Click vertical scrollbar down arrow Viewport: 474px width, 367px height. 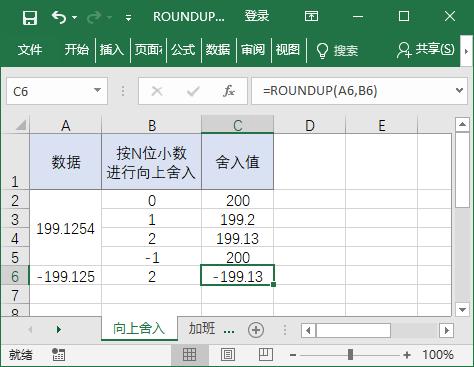tap(462, 309)
